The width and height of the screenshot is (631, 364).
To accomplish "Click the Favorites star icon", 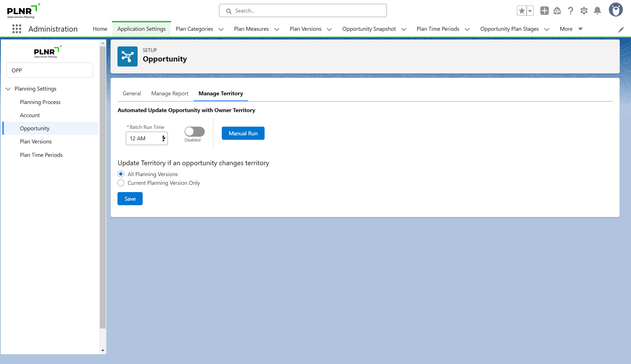I will point(522,11).
